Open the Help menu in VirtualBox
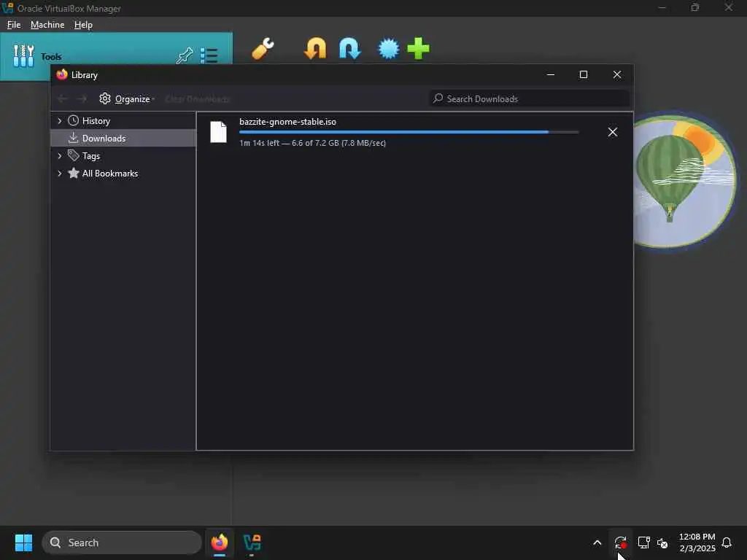 [83, 25]
